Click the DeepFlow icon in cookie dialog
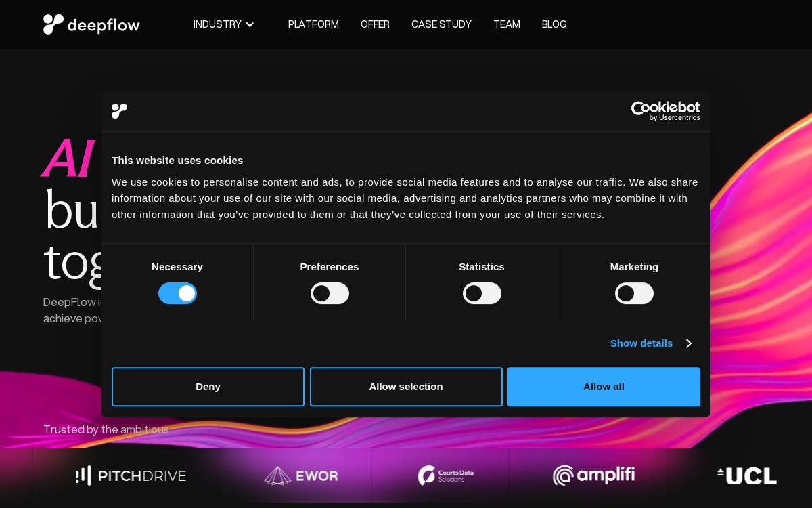812x508 pixels. click(119, 111)
